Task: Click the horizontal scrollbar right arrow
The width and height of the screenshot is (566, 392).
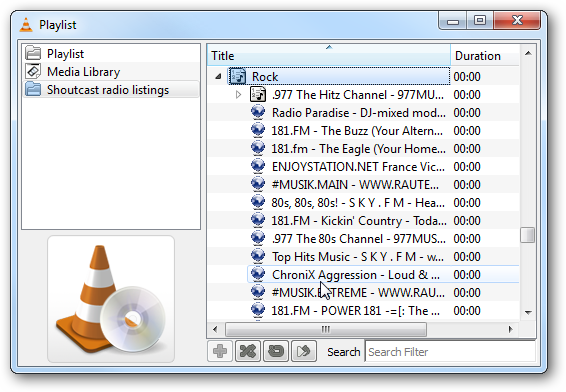Action: 510,329
